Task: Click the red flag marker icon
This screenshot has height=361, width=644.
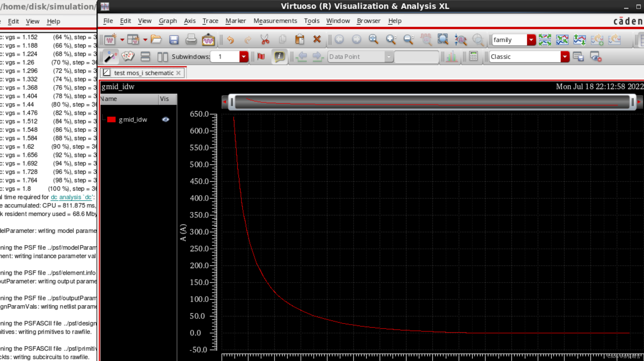Action: pyautogui.click(x=261, y=56)
